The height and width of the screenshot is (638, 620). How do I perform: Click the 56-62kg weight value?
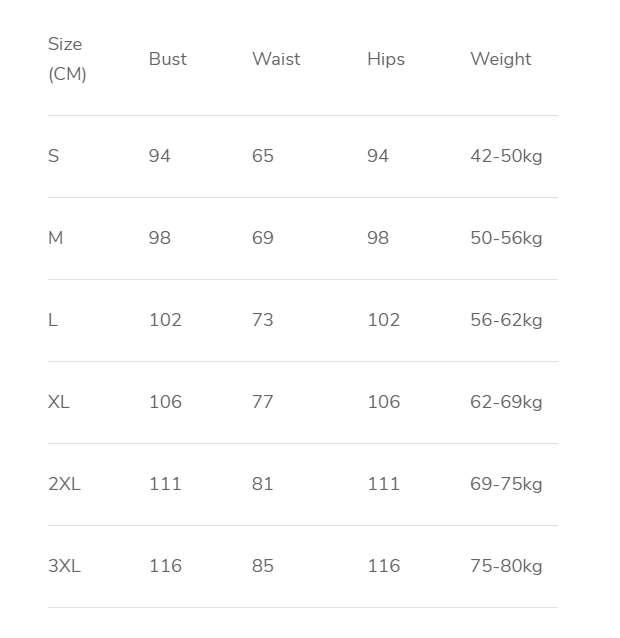[506, 320]
